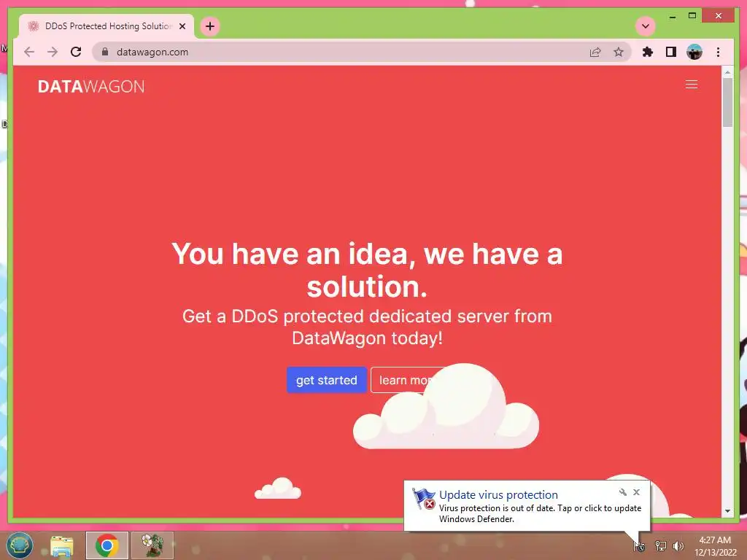Share this page using the share icon
Viewport: 747px width, 560px height.
click(x=595, y=52)
